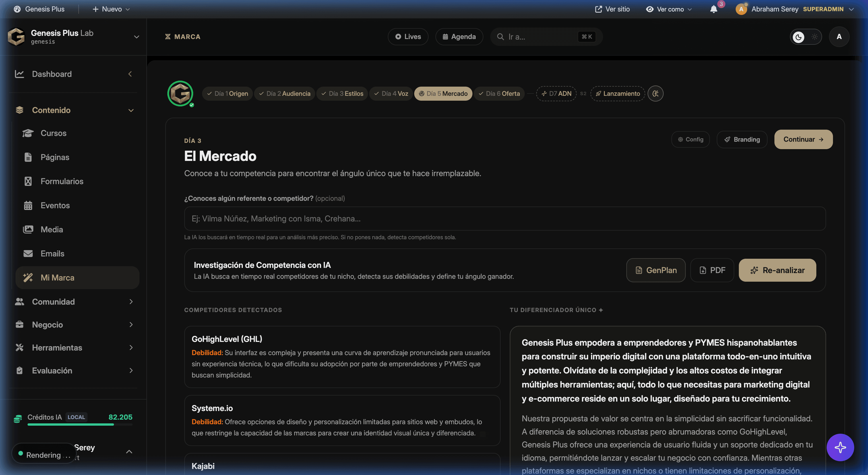Viewport: 868px width, 475px height.
Task: Export with the PDF button
Action: pos(712,270)
